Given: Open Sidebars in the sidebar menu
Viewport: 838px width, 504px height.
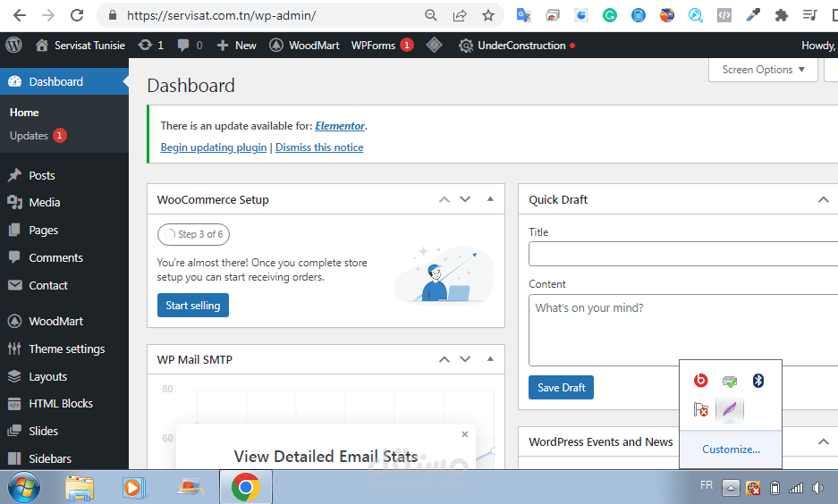Looking at the screenshot, I should coord(50,458).
